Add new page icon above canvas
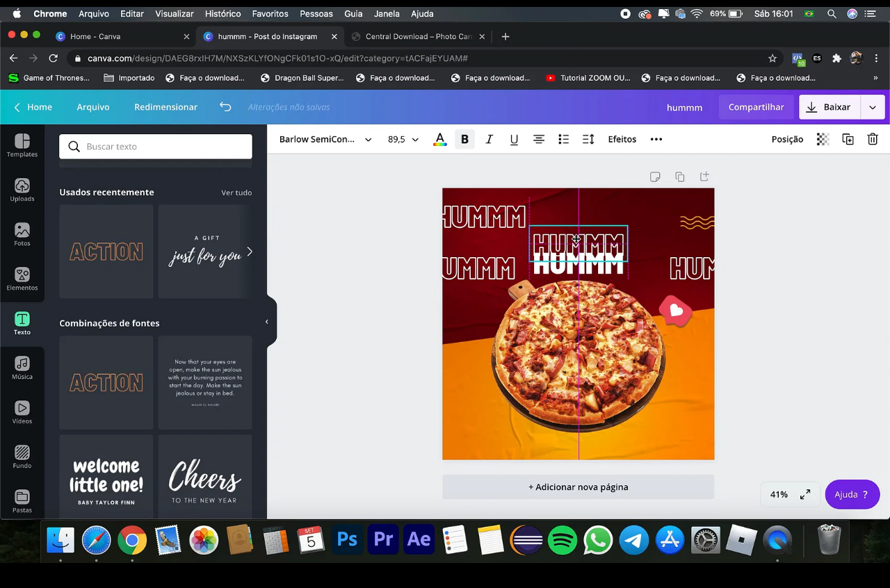Image resolution: width=890 pixels, height=588 pixels. click(704, 177)
